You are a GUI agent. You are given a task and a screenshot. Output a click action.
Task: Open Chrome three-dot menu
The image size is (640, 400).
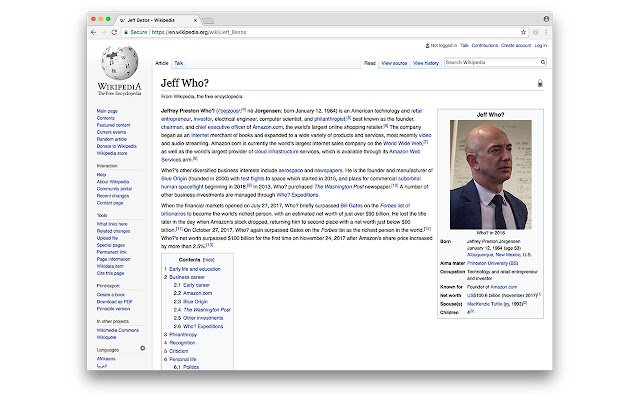pyautogui.click(x=546, y=32)
